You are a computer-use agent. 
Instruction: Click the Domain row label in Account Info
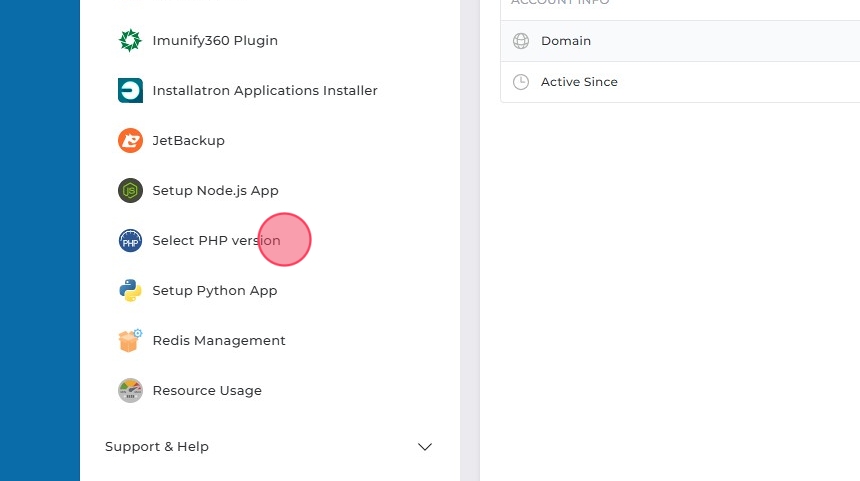[566, 41]
